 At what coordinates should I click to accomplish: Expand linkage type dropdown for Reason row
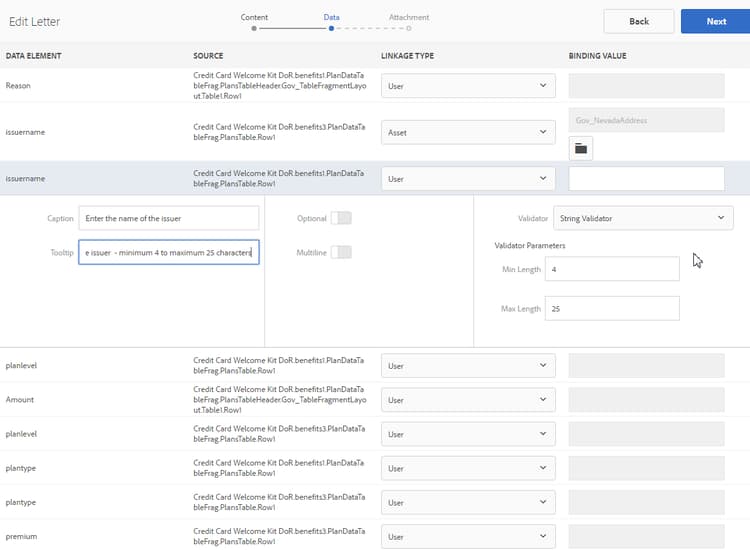(468, 86)
